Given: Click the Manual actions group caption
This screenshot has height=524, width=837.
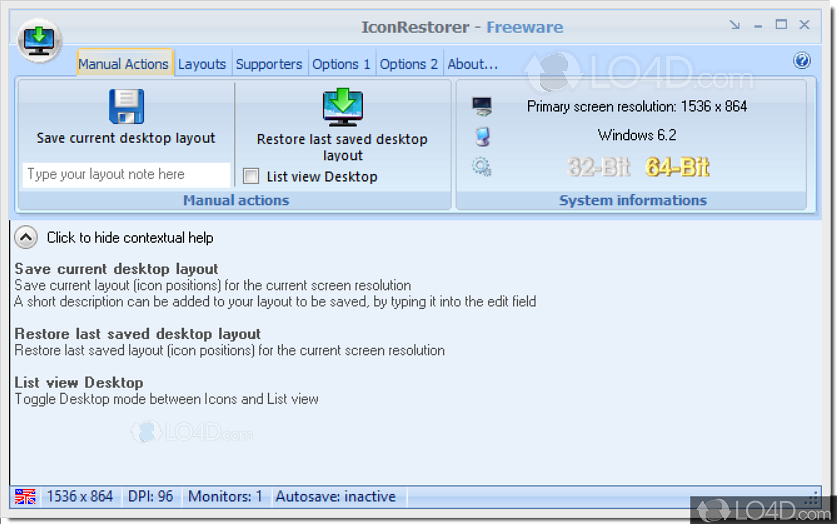Looking at the screenshot, I should click(236, 200).
